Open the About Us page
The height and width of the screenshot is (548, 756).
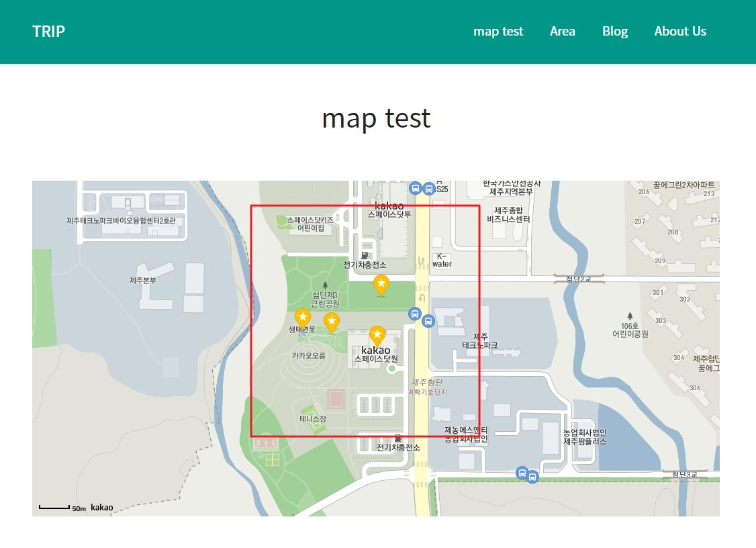(680, 32)
